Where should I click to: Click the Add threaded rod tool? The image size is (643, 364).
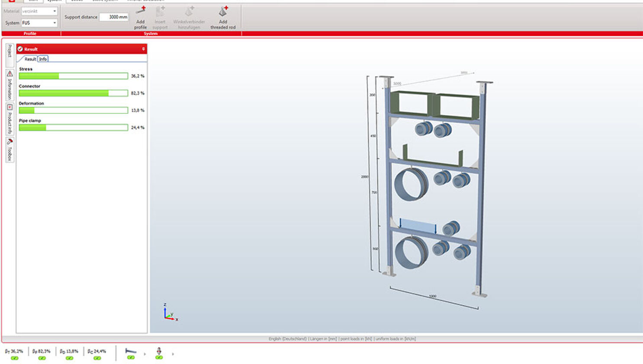(x=222, y=17)
